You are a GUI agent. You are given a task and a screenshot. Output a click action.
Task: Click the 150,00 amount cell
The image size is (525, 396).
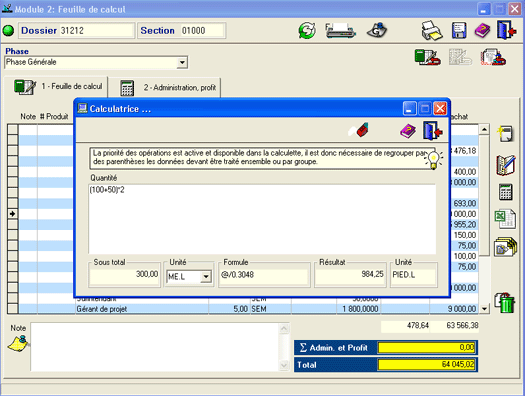465,235
